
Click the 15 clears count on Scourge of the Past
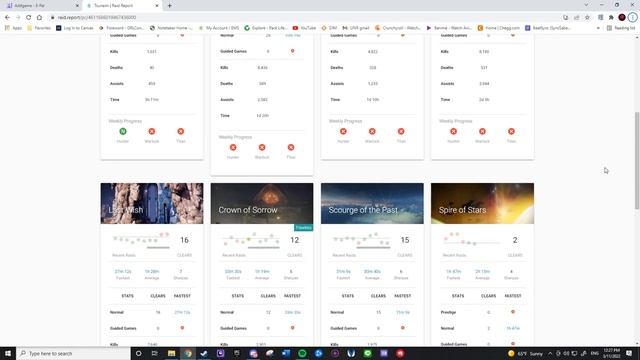pyautogui.click(x=405, y=240)
